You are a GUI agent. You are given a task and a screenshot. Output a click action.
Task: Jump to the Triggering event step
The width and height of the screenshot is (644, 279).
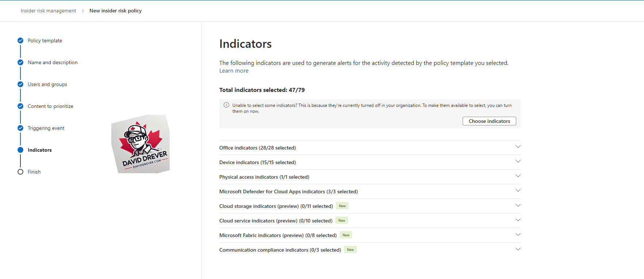46,128
